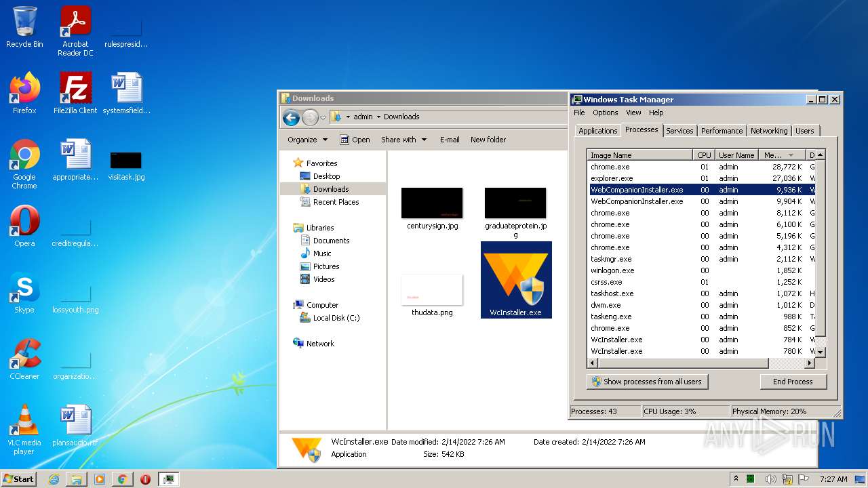Click Computer node in navigation pane
Screen dimensions: 868x488
coord(322,305)
